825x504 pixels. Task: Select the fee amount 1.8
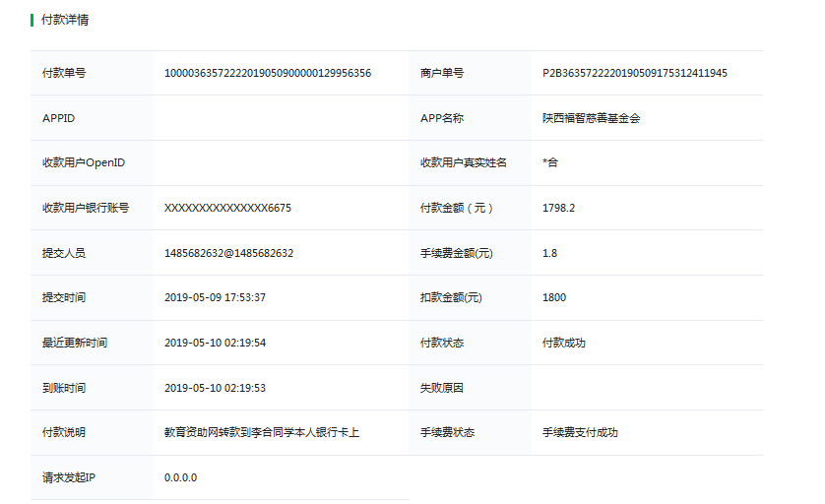[549, 253]
